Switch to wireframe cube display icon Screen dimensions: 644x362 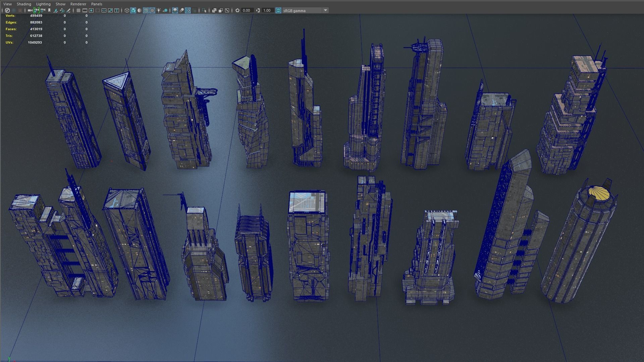[127, 10]
